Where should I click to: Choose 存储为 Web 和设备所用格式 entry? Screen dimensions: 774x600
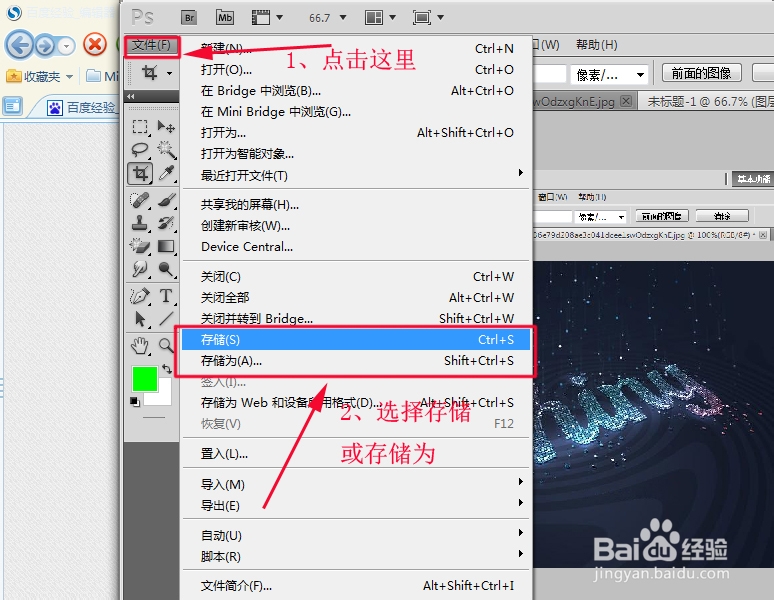coord(355,403)
